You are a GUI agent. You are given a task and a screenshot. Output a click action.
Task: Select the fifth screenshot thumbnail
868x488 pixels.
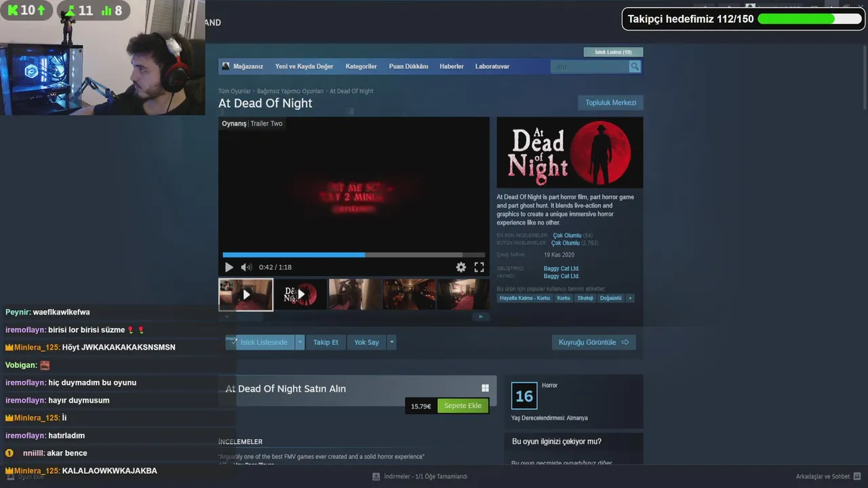coord(463,295)
